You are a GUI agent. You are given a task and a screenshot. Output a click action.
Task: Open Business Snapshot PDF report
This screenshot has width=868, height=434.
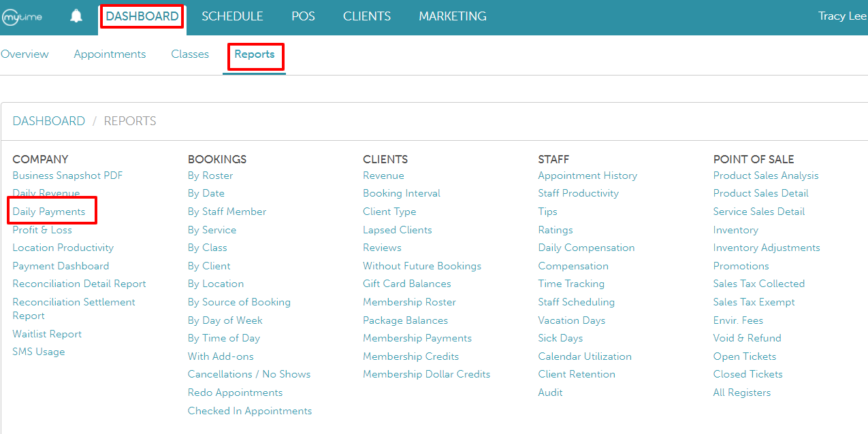coord(67,176)
